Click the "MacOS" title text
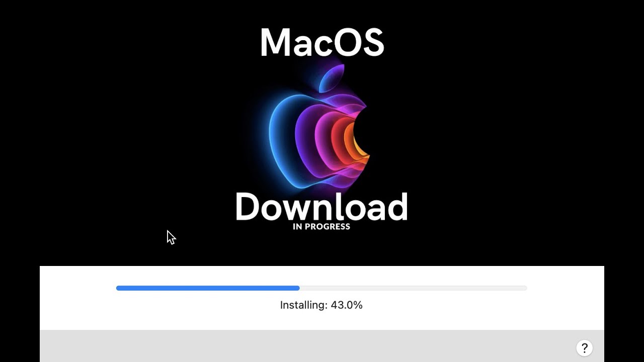Viewport: 644px width, 362px height. [x=322, y=42]
